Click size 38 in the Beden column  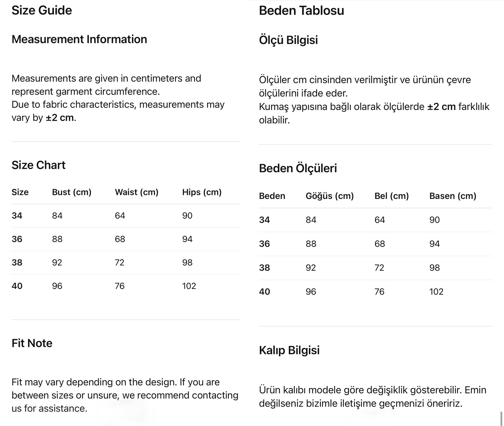coord(265,268)
